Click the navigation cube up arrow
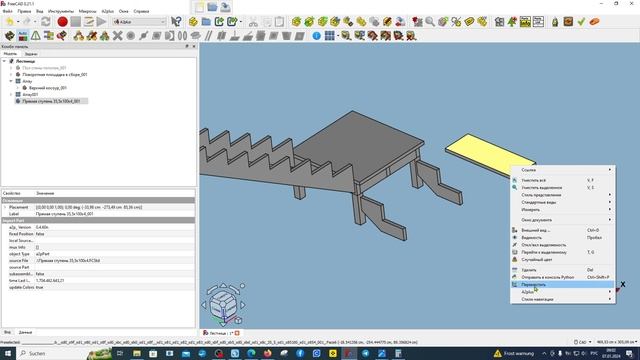Screen dimensions: 640x360 [x=223, y=286]
